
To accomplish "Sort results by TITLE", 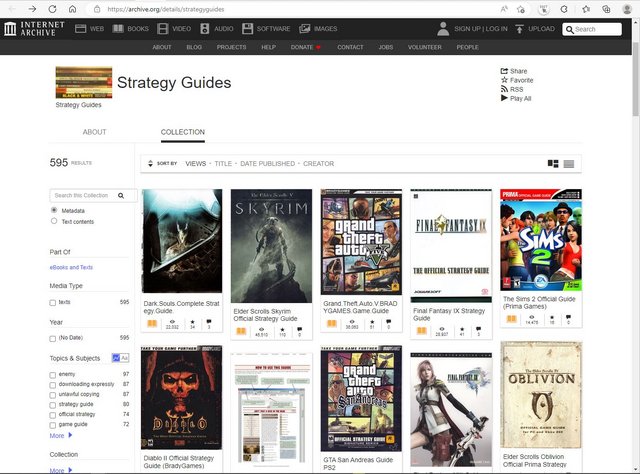I will [223, 164].
